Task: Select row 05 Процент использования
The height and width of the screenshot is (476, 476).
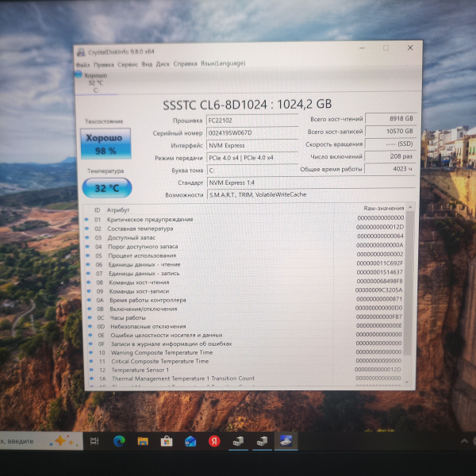Action: click(245, 255)
